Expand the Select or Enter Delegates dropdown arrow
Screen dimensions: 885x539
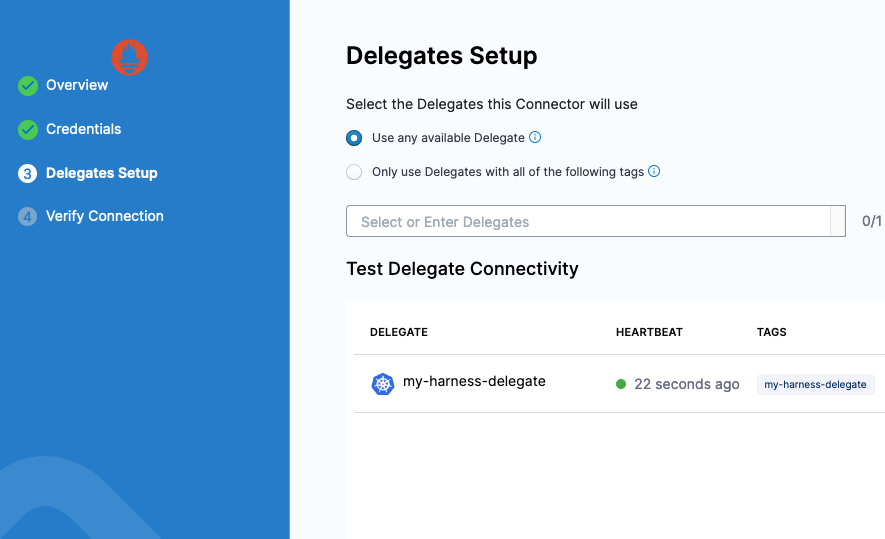click(x=838, y=222)
